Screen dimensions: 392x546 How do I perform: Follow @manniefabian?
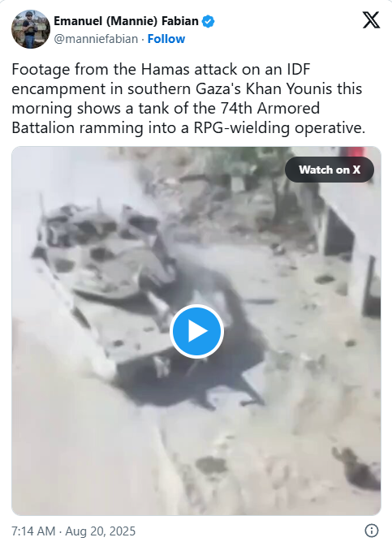point(166,39)
